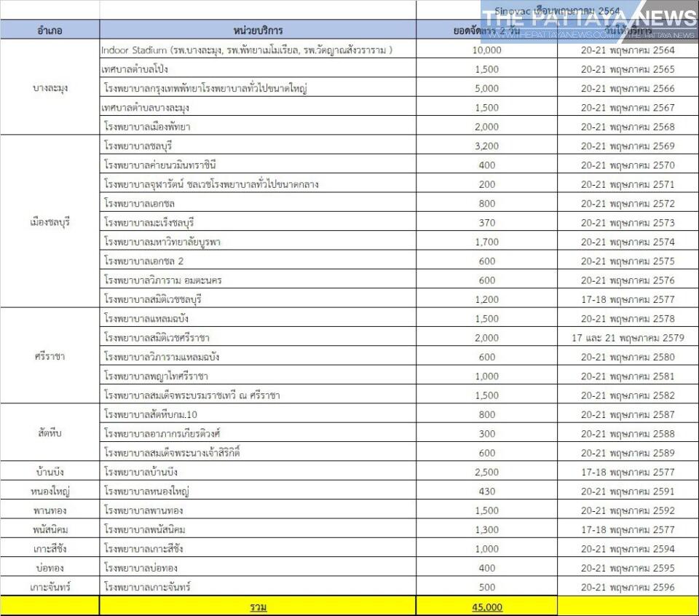Select the 430 allocation value
699x616 pixels.
pos(487,491)
